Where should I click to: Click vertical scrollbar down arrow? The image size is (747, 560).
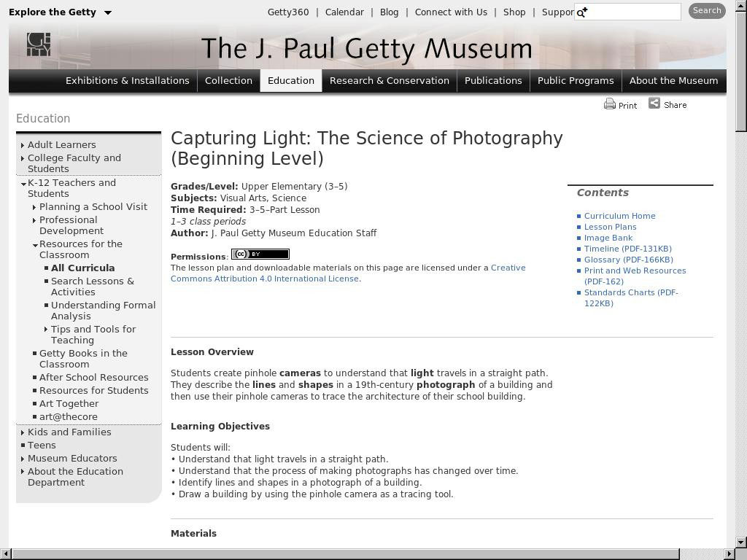(x=741, y=542)
